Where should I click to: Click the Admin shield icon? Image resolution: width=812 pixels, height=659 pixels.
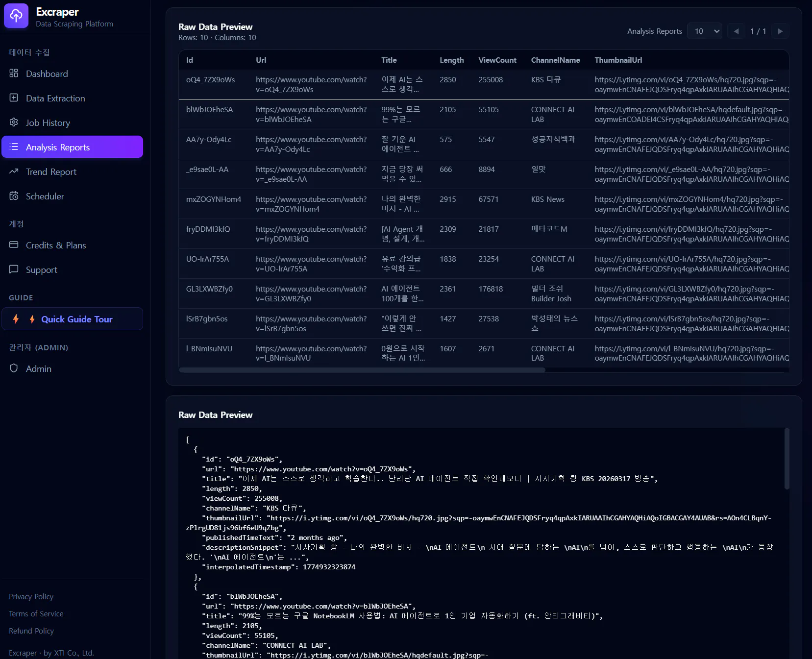tap(14, 368)
